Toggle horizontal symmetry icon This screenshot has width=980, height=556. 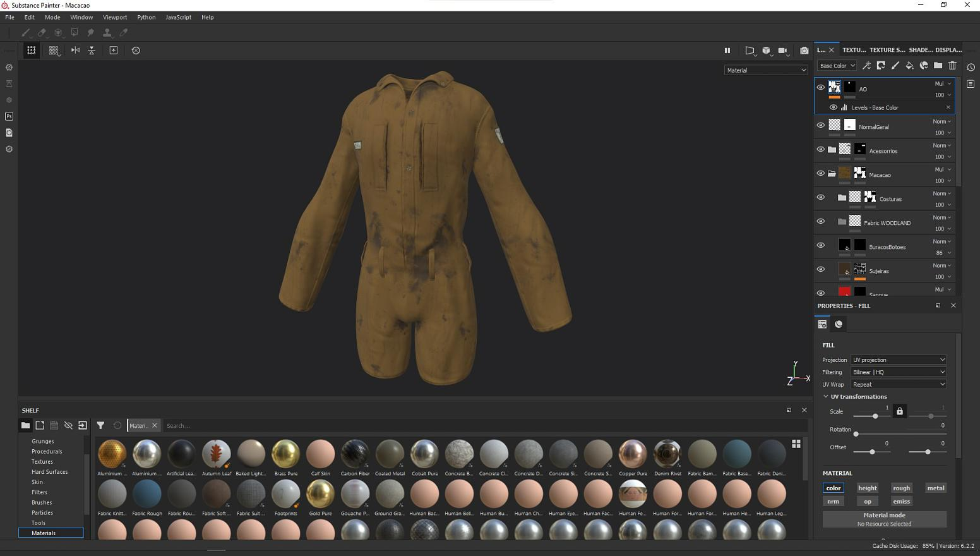click(75, 51)
